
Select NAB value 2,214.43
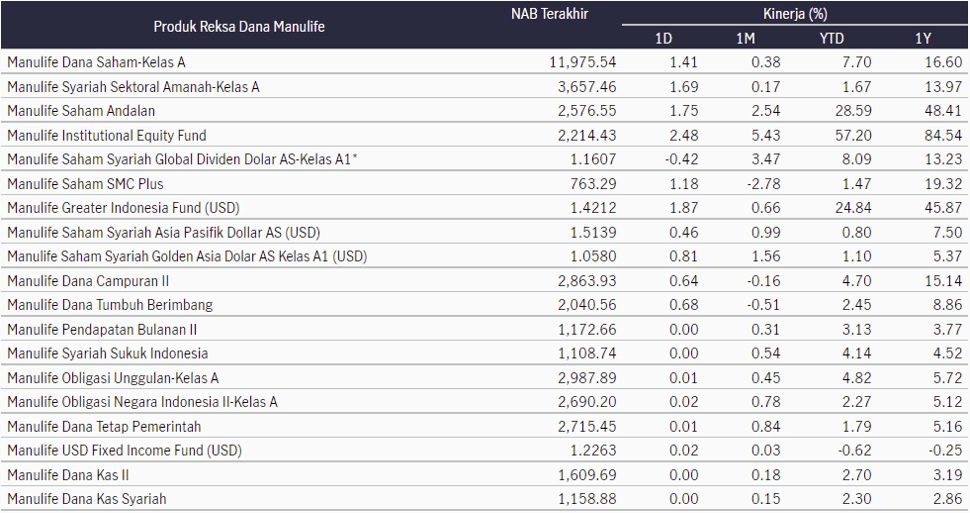click(x=587, y=135)
